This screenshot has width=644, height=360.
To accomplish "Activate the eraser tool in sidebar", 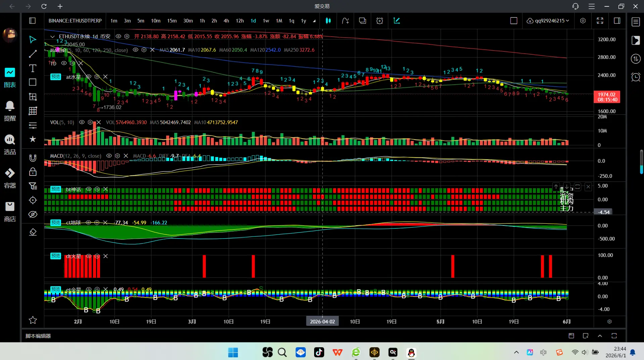I will (33, 232).
